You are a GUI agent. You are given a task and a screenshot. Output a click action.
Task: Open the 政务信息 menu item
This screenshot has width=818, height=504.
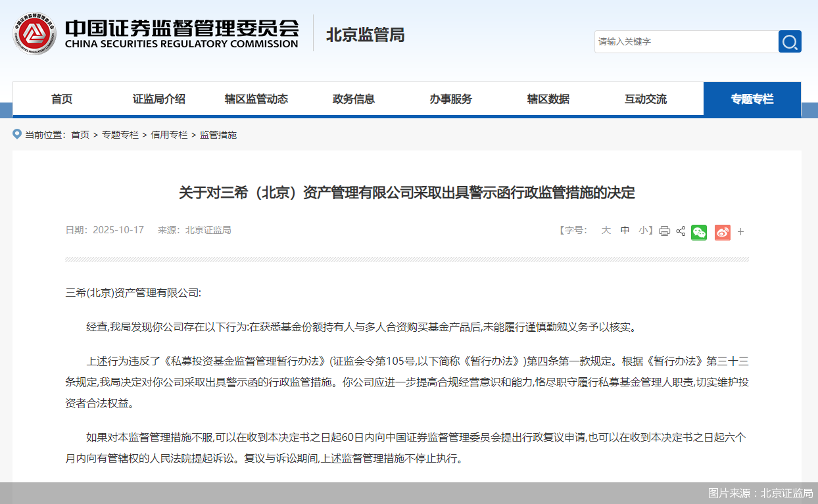353,99
